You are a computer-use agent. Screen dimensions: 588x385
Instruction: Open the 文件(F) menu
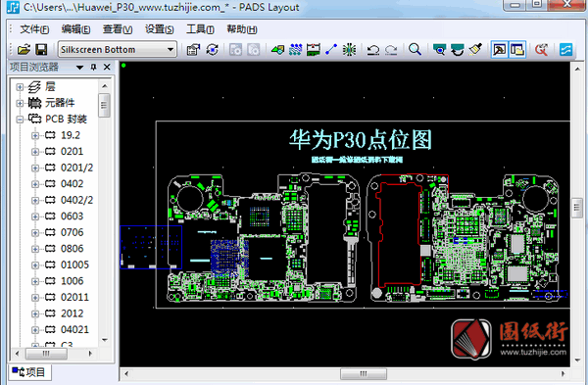[34, 29]
